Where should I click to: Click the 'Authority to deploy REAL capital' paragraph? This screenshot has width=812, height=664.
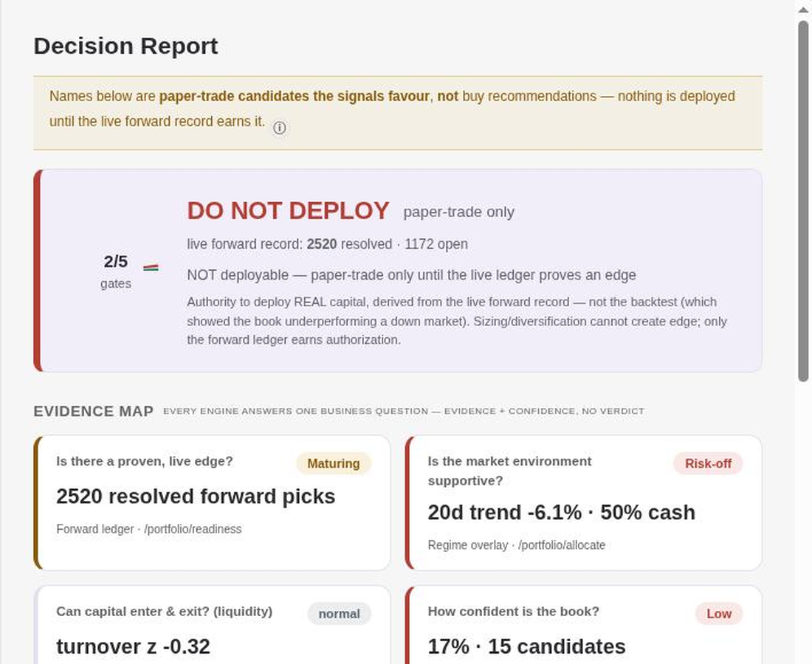click(457, 321)
